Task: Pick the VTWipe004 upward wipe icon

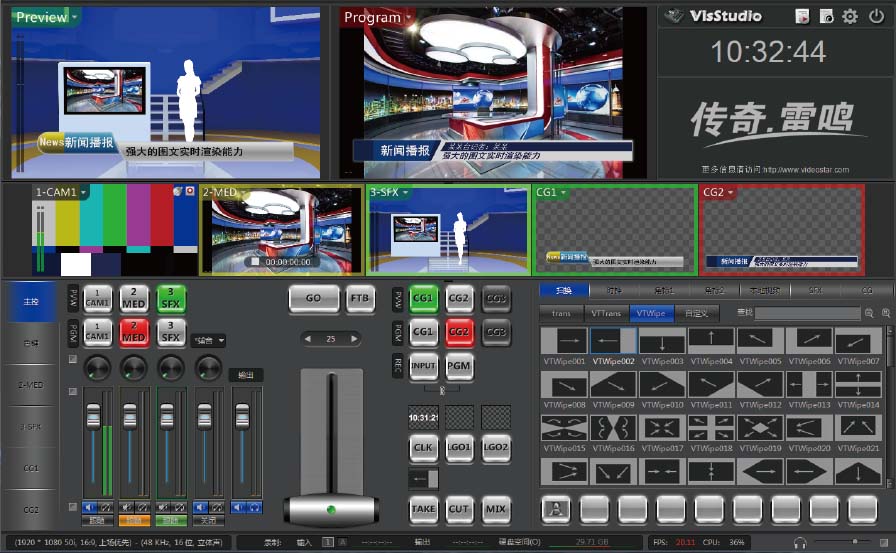Action: [711, 342]
